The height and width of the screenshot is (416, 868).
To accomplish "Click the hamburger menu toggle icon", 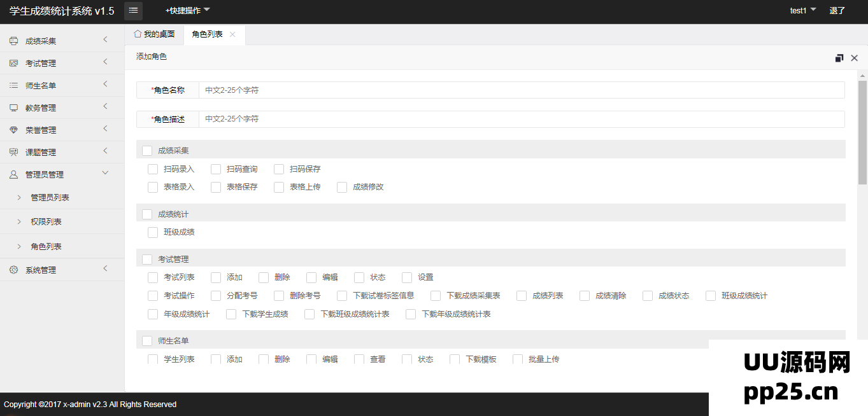I will click(x=133, y=11).
